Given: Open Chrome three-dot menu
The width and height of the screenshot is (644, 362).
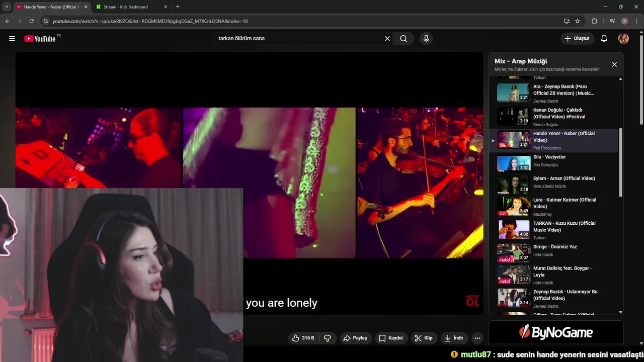Looking at the screenshot, I should [636, 21].
